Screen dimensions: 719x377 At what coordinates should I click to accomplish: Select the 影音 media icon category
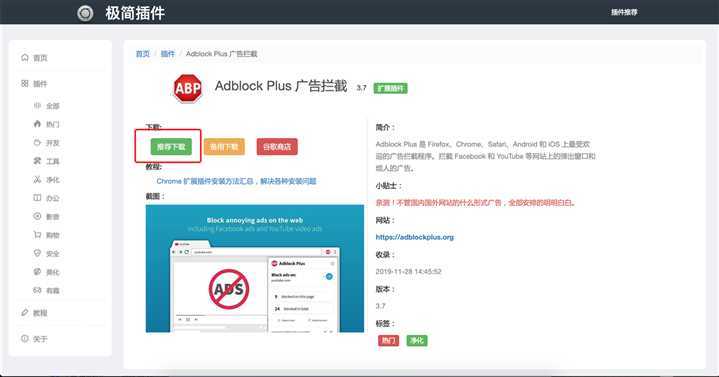pos(38,216)
